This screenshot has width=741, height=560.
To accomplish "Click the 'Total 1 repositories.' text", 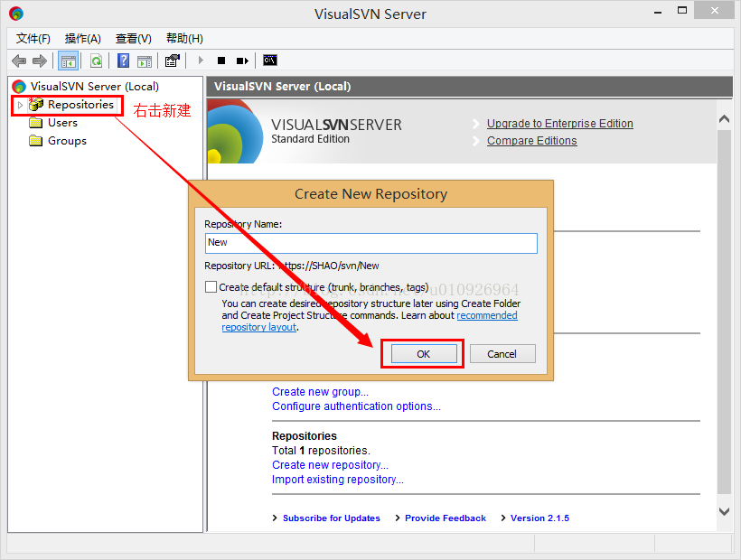I will click(321, 451).
